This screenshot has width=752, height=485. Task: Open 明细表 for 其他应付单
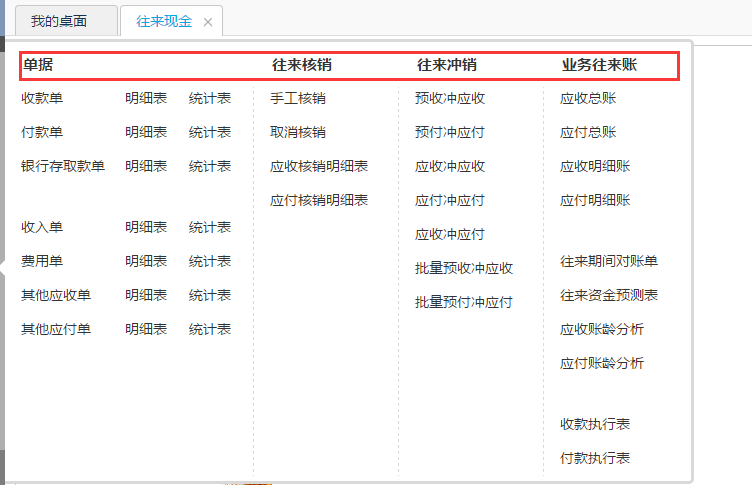pos(146,329)
